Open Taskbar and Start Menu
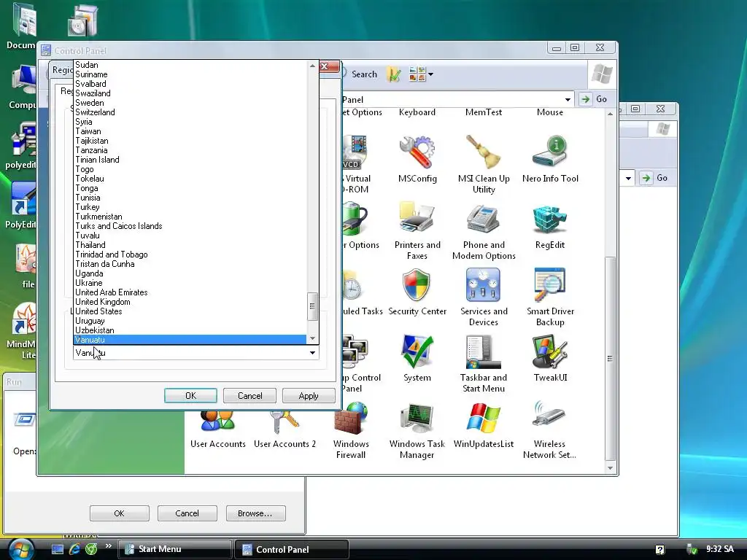 coord(484,363)
